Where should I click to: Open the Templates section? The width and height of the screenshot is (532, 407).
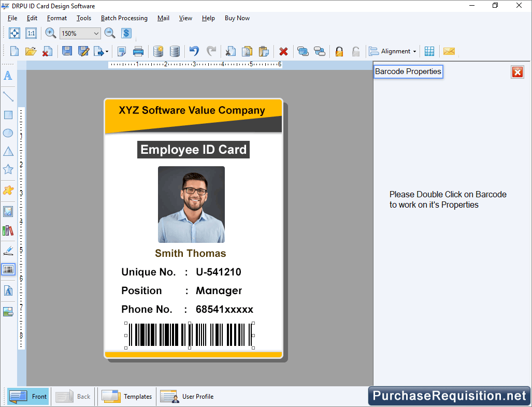point(127,396)
